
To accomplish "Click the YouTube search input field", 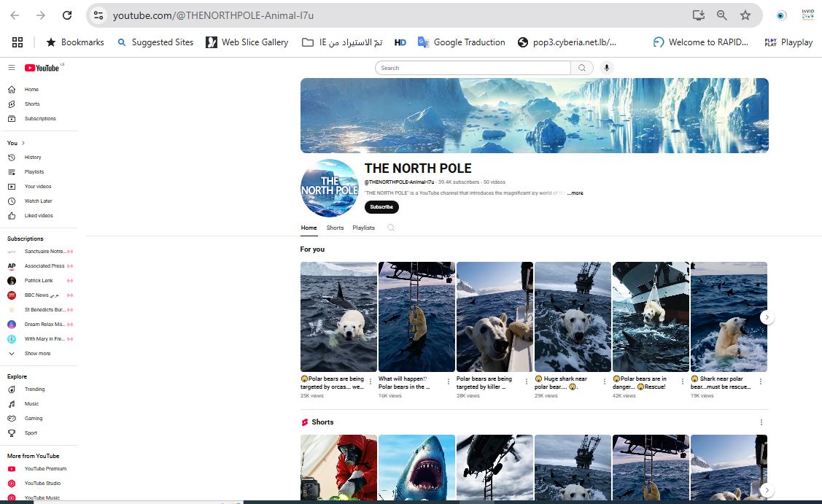I will click(x=473, y=68).
